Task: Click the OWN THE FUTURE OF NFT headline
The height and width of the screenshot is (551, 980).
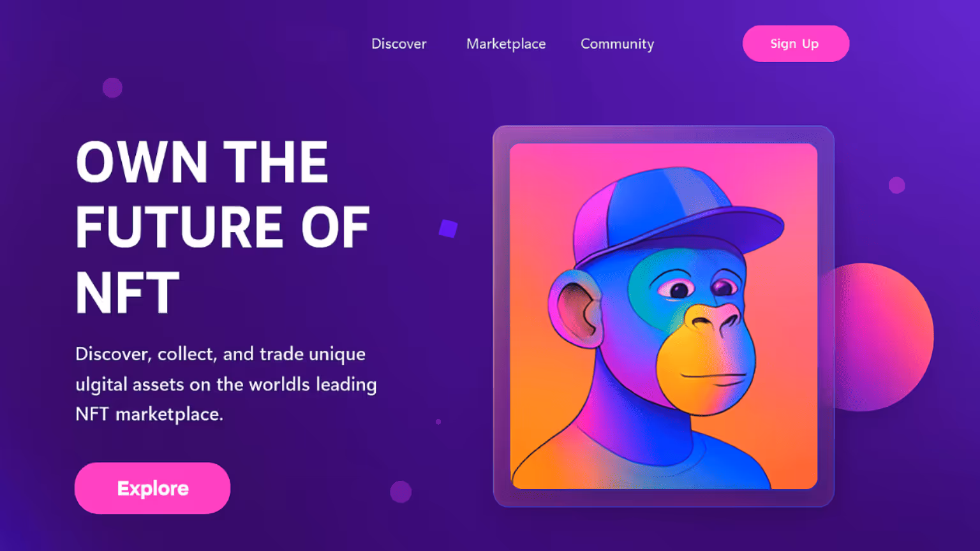Action: (x=223, y=228)
